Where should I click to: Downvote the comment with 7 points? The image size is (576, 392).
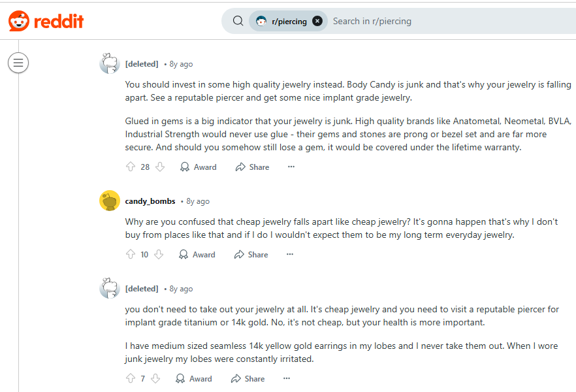(155, 378)
